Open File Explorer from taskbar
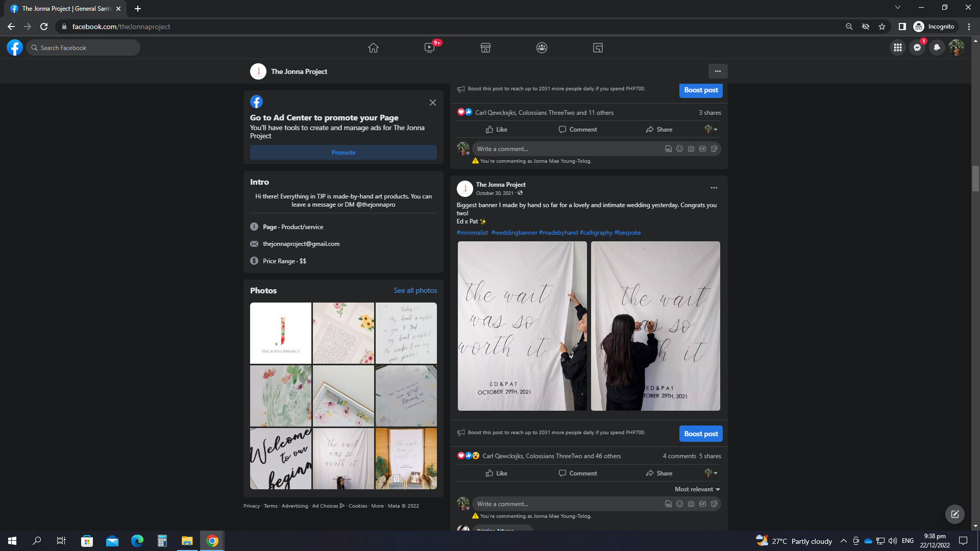 tap(187, 541)
